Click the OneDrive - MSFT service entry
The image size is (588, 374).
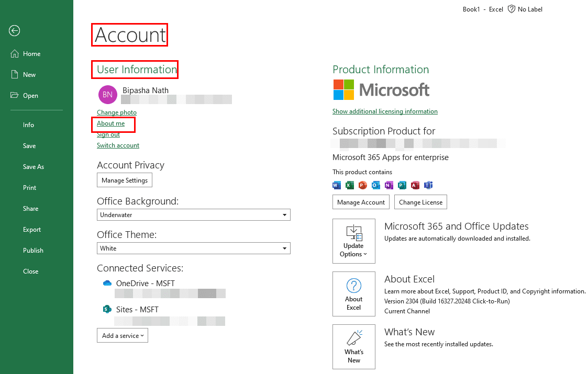(x=146, y=284)
